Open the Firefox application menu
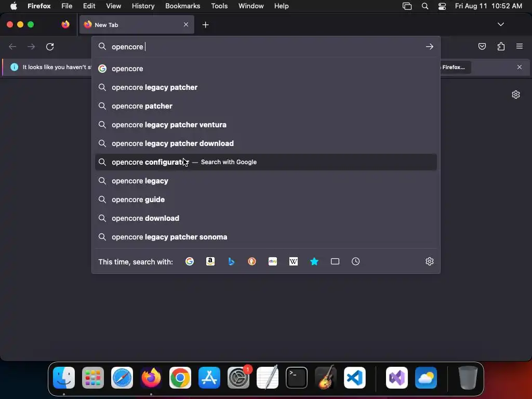532x399 pixels. tap(520, 46)
